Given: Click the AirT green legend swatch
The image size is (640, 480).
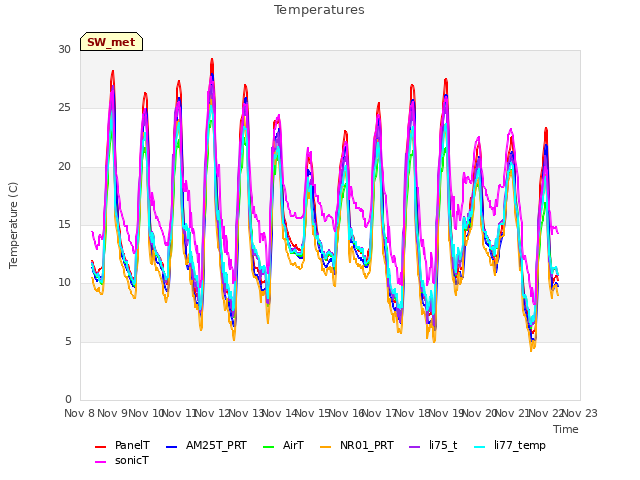Looking at the screenshot, I should (x=269, y=447).
